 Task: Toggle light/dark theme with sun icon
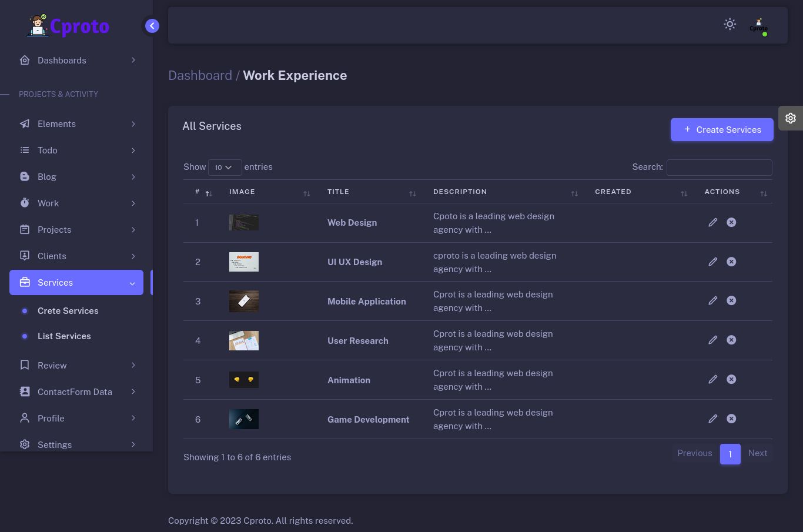(x=730, y=24)
